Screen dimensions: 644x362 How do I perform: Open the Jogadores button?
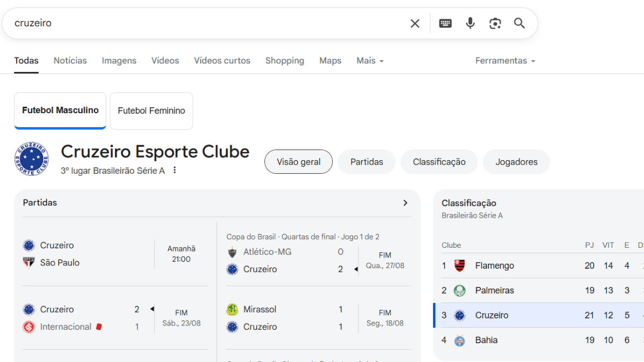point(516,162)
